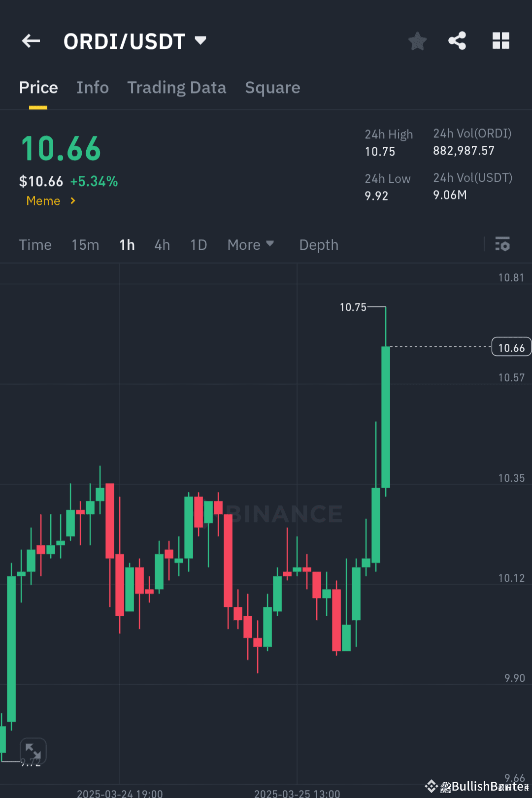Tap the 10.66 current price label

pos(511,347)
